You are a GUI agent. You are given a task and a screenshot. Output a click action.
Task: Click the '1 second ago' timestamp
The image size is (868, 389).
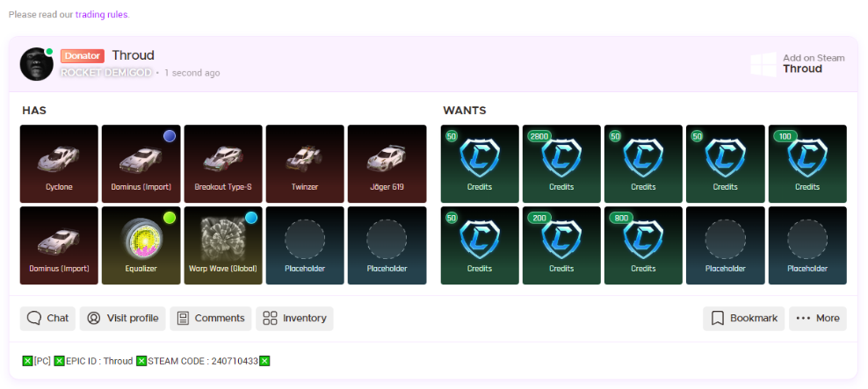[192, 73]
